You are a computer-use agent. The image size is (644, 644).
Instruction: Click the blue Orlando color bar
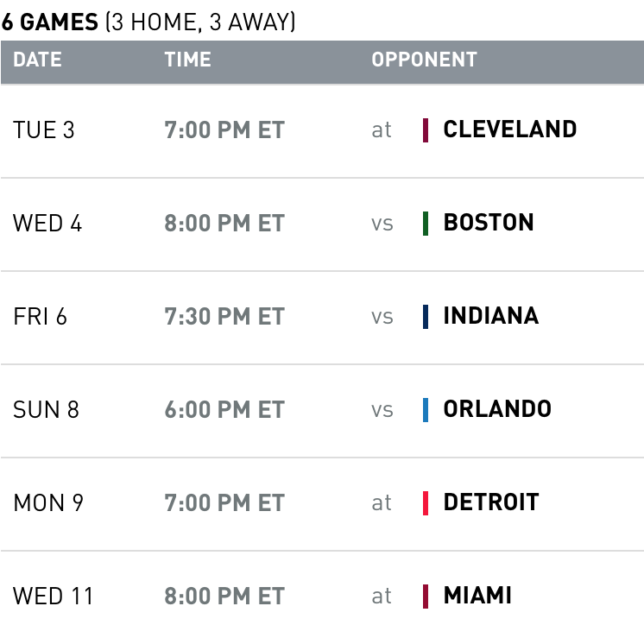tap(426, 410)
